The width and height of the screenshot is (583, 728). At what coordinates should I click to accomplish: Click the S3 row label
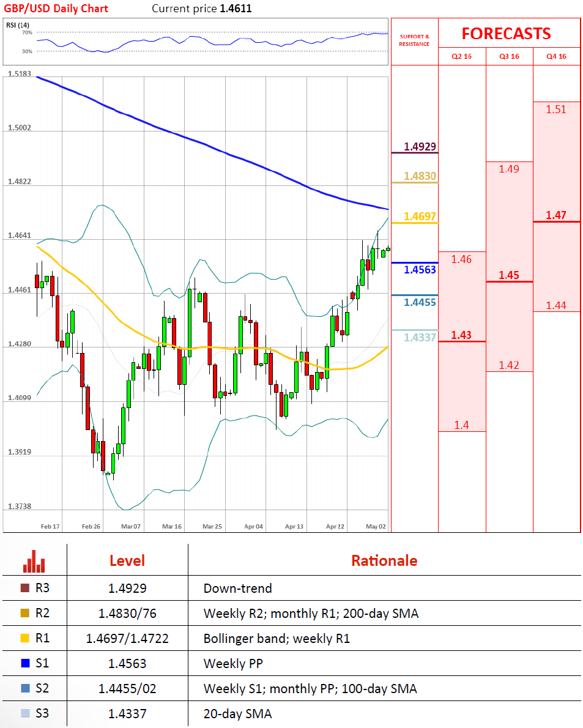click(x=42, y=713)
